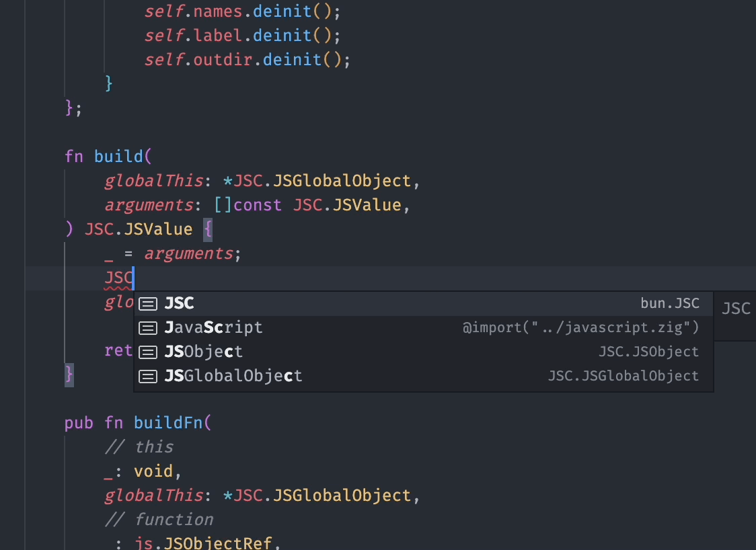This screenshot has width=756, height=550.
Task: Click highlighted opening brace after JSC.JSValue
Action: click(209, 229)
